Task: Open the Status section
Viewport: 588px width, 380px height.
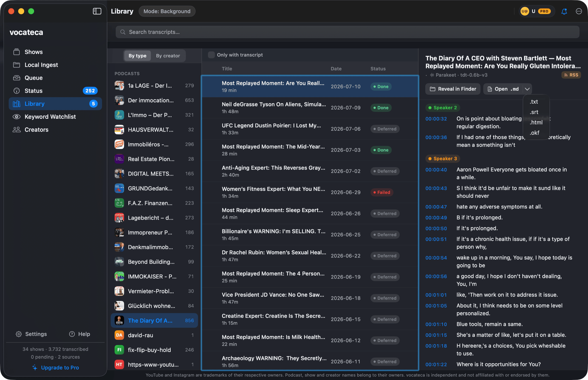Action: click(55, 91)
